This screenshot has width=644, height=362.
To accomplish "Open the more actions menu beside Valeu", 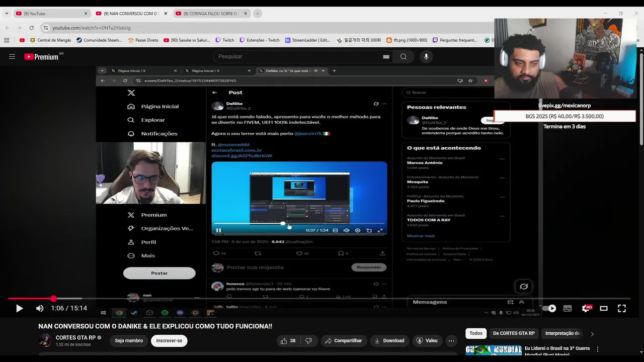I will click(x=451, y=340).
